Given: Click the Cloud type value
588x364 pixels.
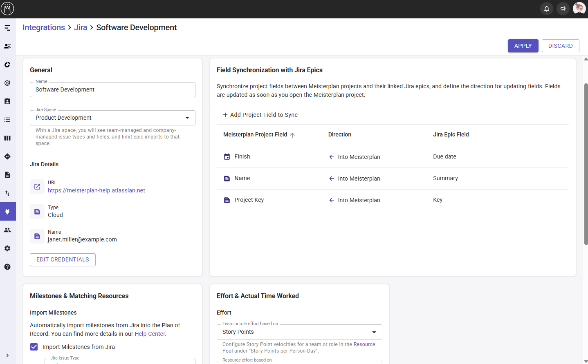Looking at the screenshot, I should [x=55, y=215].
